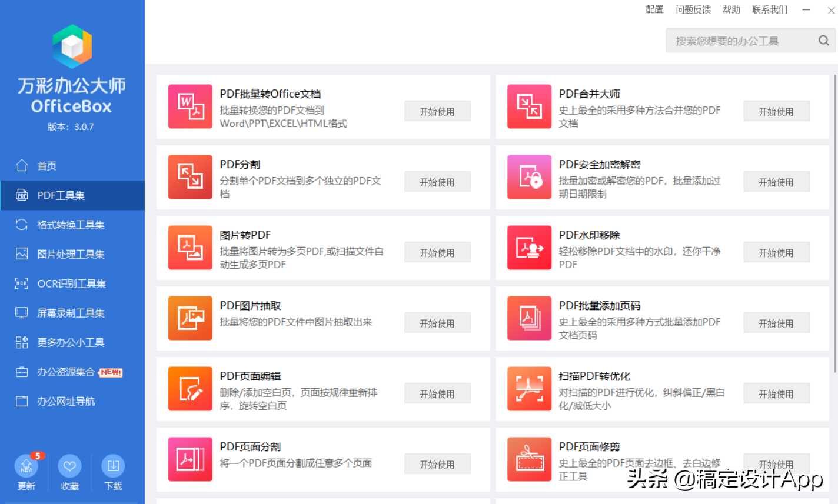Image resolution: width=838 pixels, height=504 pixels.
Task: Click the PDF图片抽取 orange icon
Action: point(190,318)
